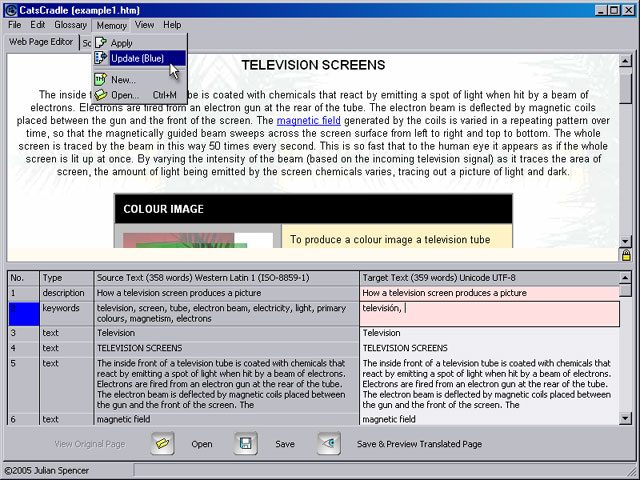Click the translation table scroll up arrow
Screen dimensions: 640x480
click(625, 278)
